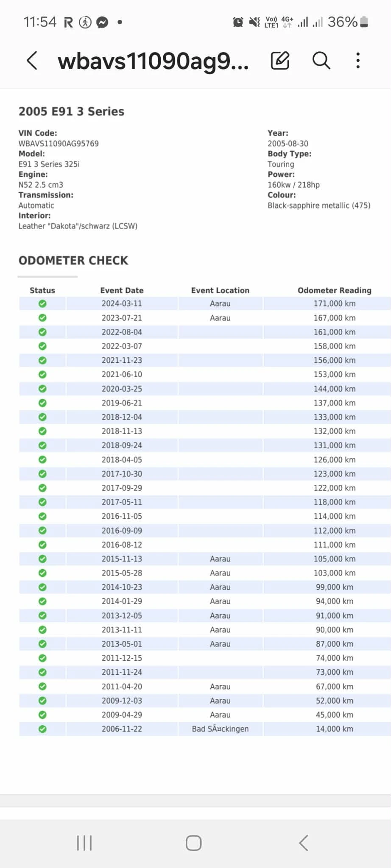The image size is (391, 868).
Task: Tap the Odometer Reading column header
Action: tap(334, 290)
